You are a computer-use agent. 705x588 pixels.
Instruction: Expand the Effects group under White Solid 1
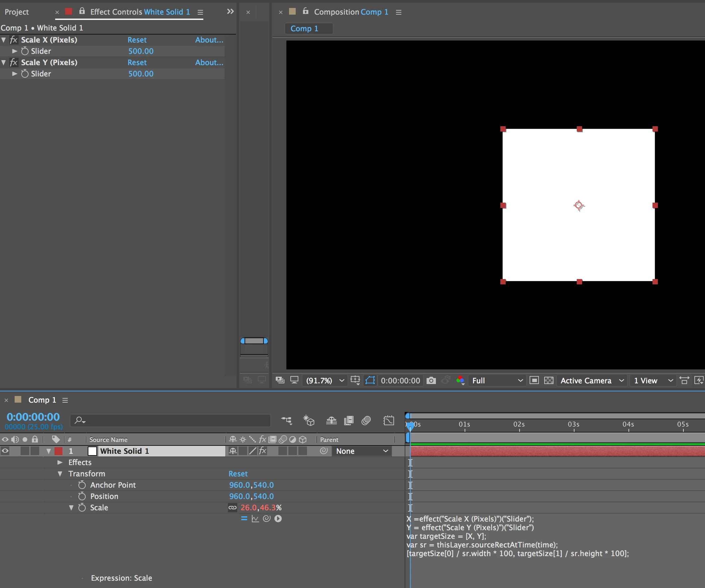click(x=60, y=462)
